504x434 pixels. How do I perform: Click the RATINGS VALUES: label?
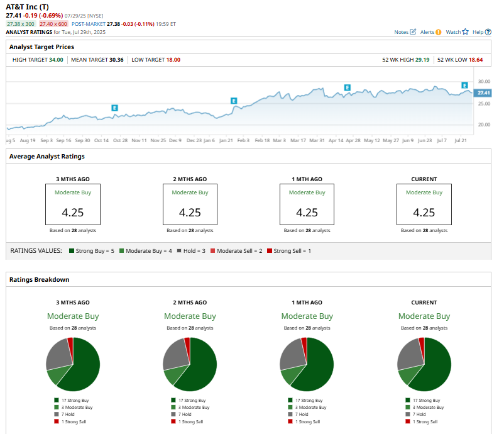click(x=36, y=250)
